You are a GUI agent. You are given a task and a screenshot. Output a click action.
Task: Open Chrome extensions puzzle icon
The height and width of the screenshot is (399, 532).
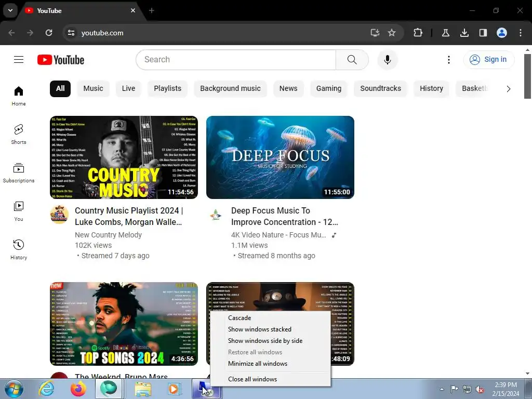(418, 33)
